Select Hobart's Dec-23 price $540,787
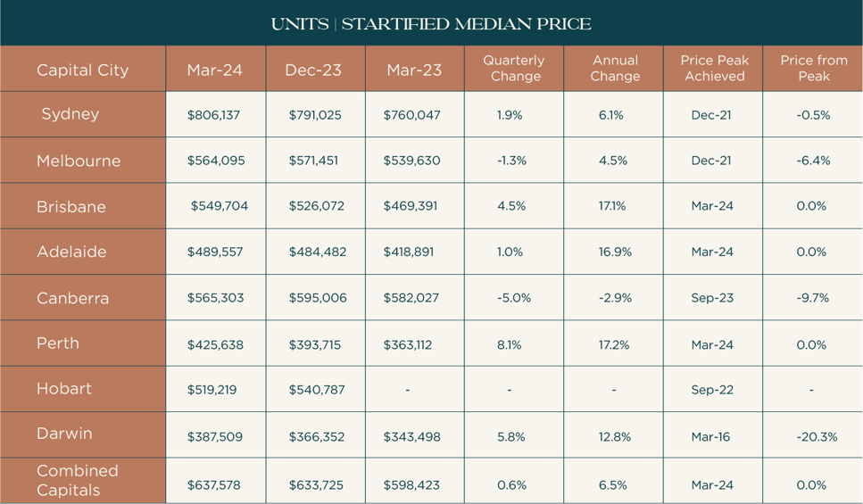Viewport: 863px width, 504px height. (317, 390)
